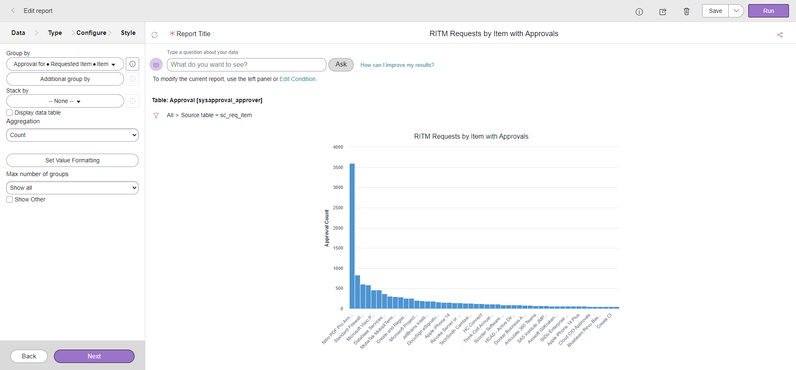Click the HC Connect axis label

point(472,323)
